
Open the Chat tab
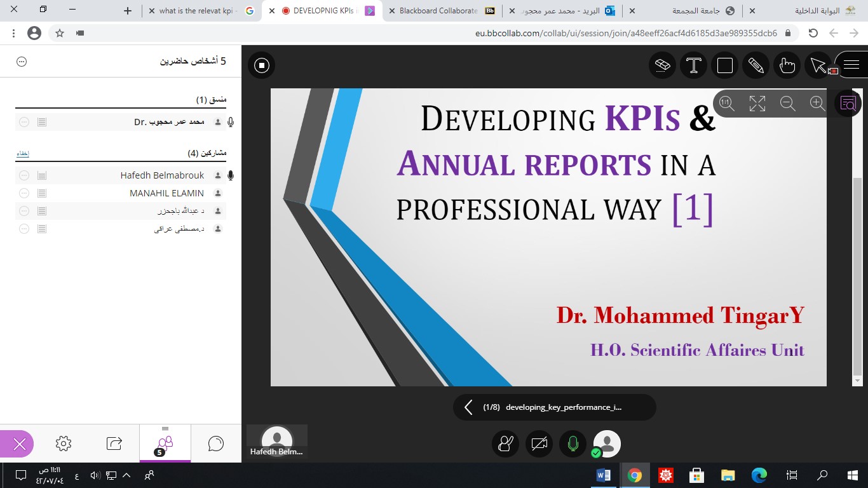coord(216,444)
